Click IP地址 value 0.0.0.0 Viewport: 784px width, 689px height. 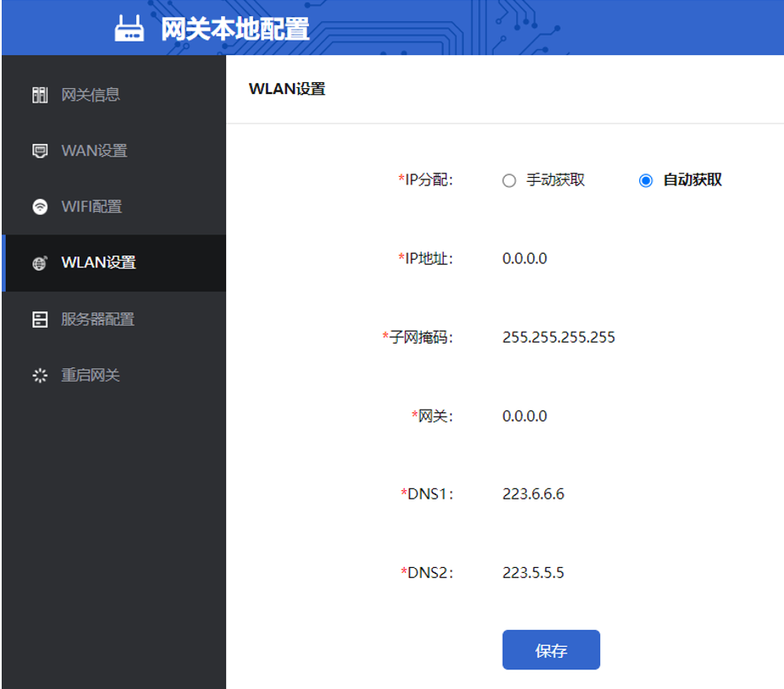pos(524,258)
